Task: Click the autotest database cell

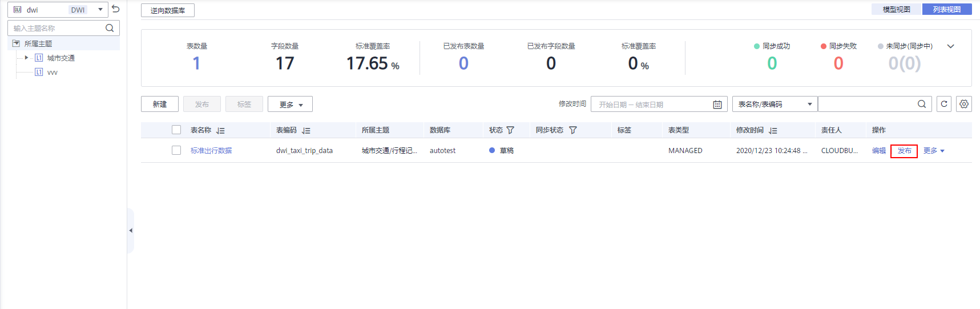Action: coord(442,151)
